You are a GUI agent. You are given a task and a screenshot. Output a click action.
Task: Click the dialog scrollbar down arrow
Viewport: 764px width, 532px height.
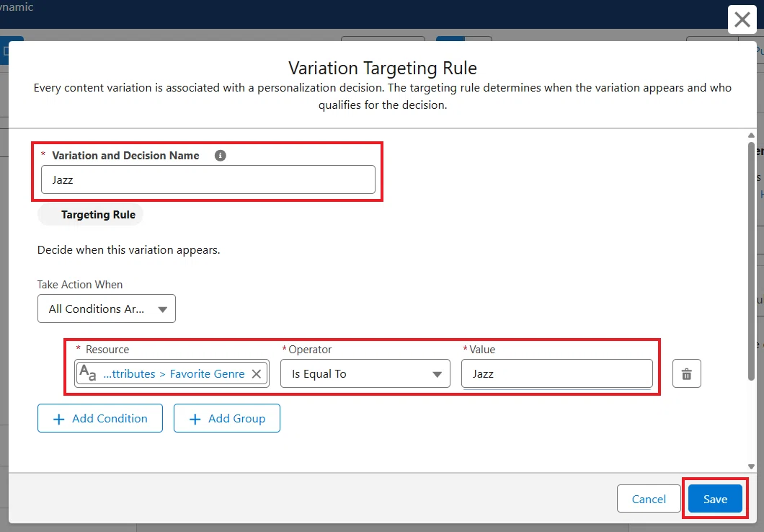point(751,466)
